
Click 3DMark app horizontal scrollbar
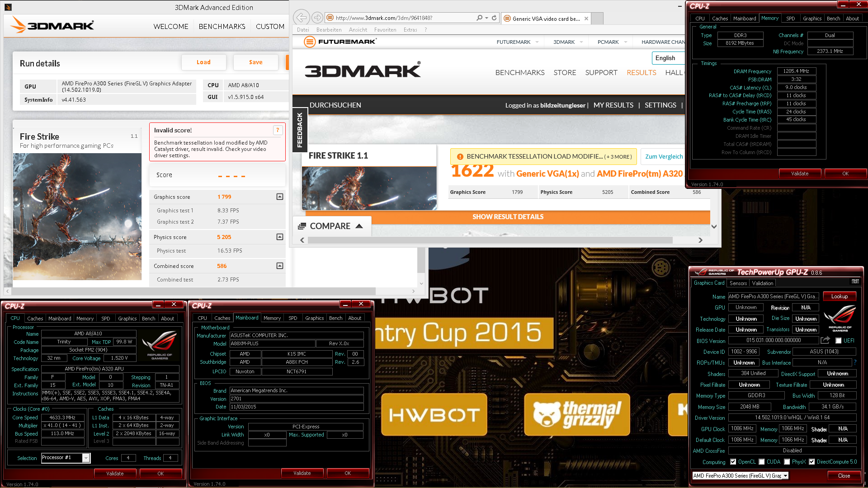coord(193,291)
